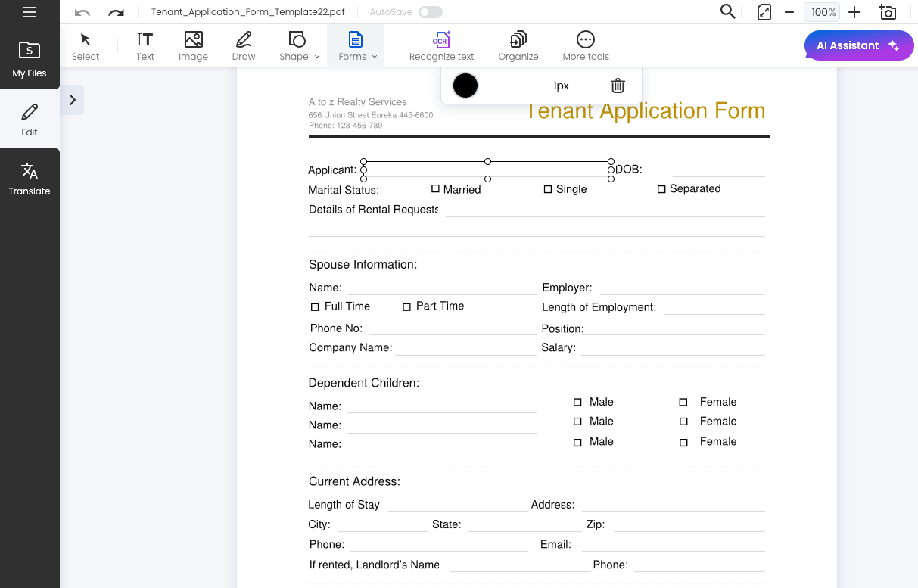Click the If rented, Landlord's Name label
Image resolution: width=918 pixels, height=588 pixels.
coord(374,565)
